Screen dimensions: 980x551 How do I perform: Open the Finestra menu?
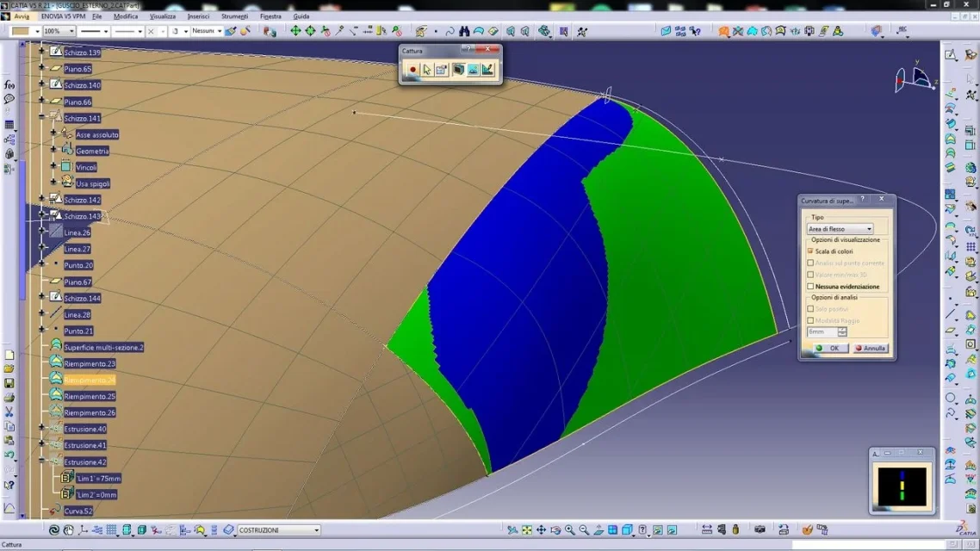click(270, 16)
